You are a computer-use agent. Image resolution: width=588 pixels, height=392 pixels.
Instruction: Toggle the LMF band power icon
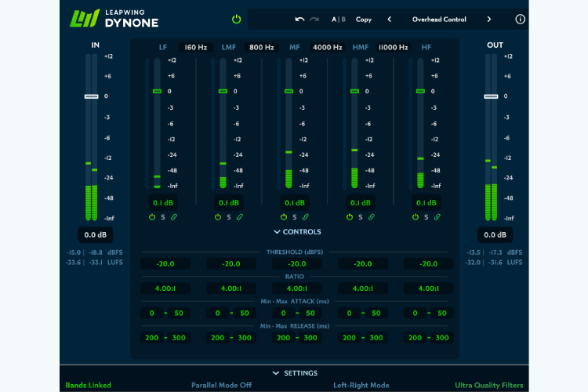(x=218, y=217)
